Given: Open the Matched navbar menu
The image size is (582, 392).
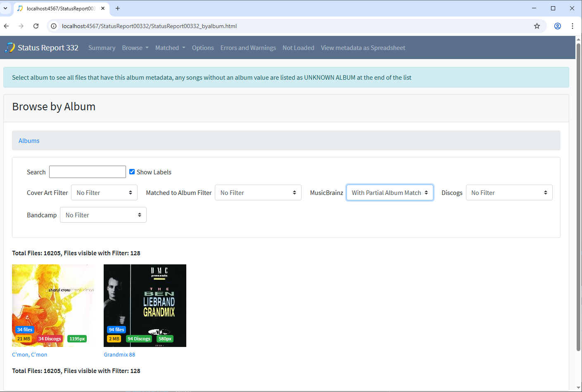Looking at the screenshot, I should [x=170, y=48].
